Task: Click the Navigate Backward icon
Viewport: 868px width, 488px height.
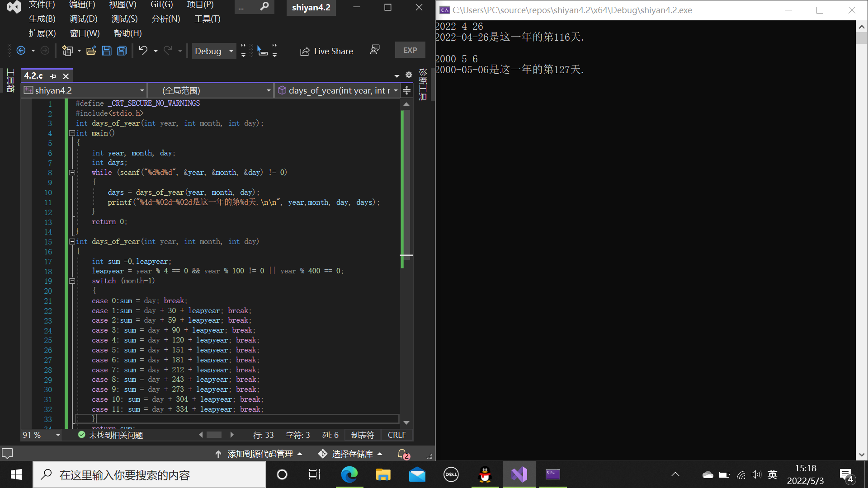Action: coord(21,51)
